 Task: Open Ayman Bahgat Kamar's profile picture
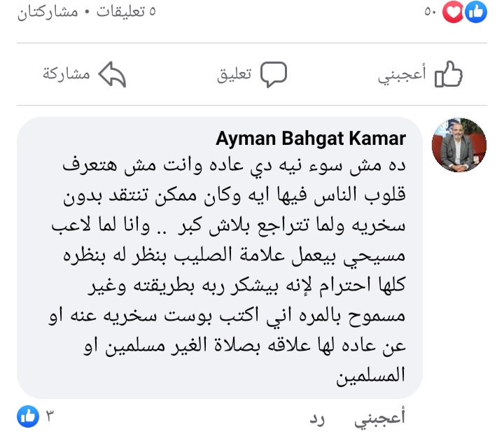(x=459, y=145)
